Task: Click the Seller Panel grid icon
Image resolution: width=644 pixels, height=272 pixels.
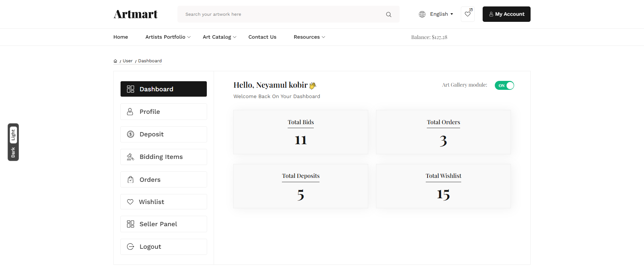Action: click(x=131, y=224)
